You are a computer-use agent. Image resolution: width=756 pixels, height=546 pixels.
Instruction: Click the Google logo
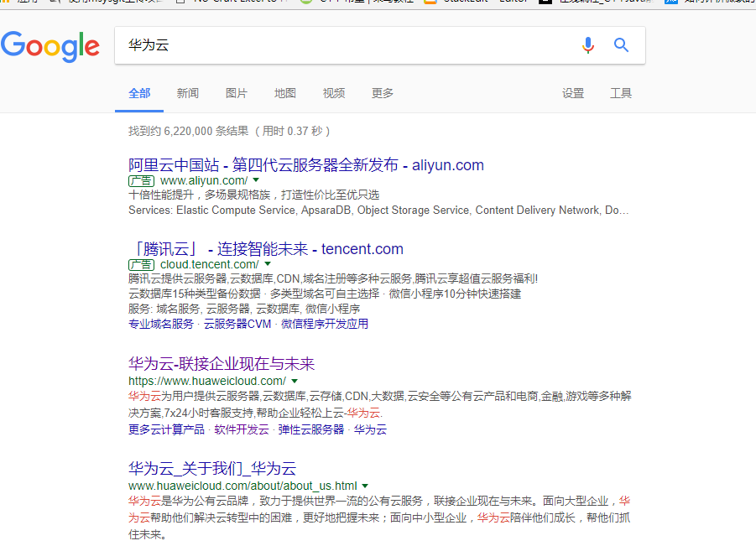coord(50,46)
